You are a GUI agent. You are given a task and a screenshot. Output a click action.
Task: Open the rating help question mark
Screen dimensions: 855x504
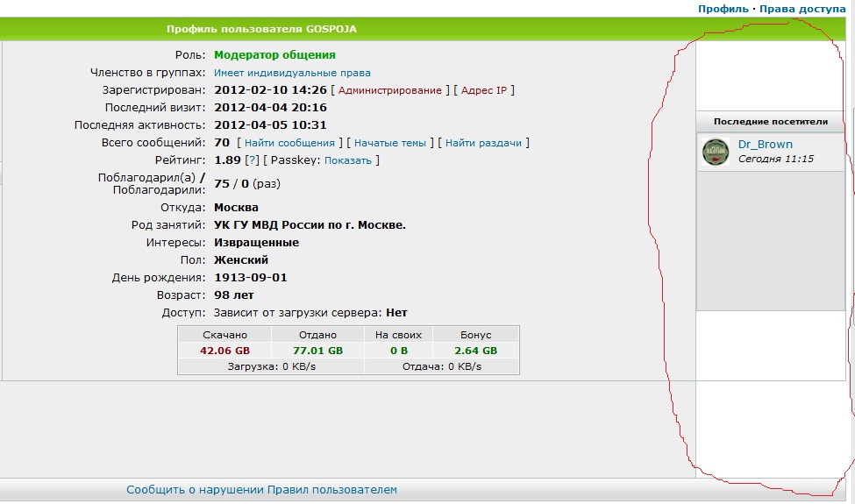click(253, 160)
